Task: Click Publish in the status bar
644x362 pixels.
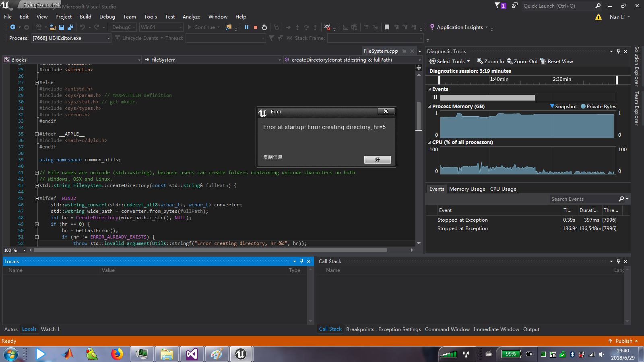Action: 623,341
